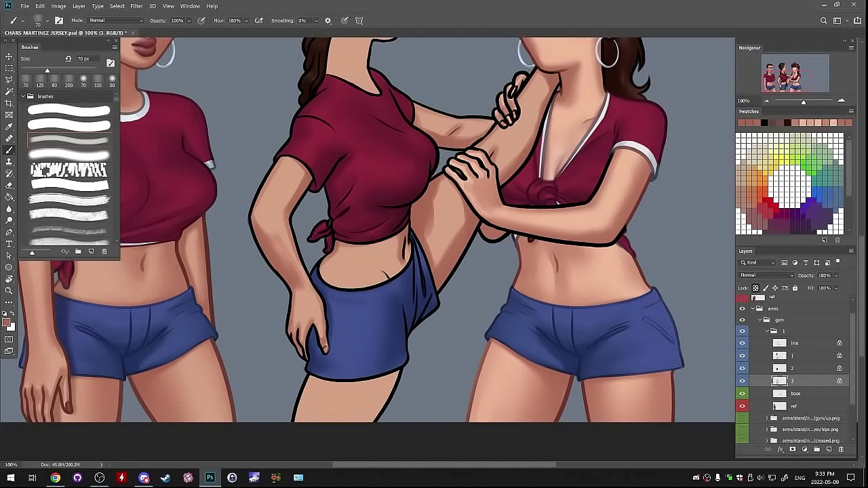
Task: Select the Frame tool
Action: 9,115
